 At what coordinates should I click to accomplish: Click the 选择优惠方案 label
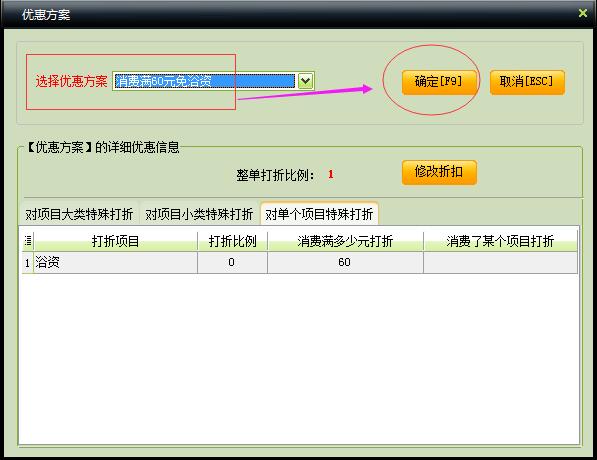click(x=72, y=81)
